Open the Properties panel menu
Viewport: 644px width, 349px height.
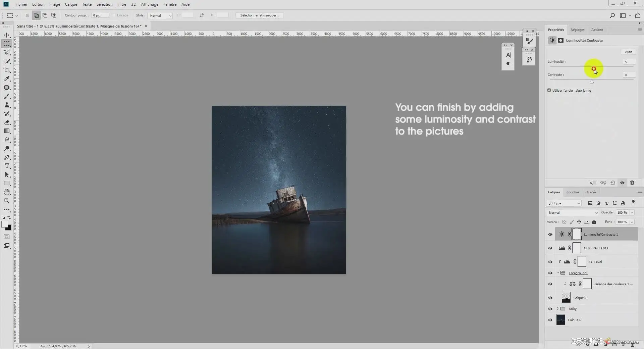[x=640, y=30]
